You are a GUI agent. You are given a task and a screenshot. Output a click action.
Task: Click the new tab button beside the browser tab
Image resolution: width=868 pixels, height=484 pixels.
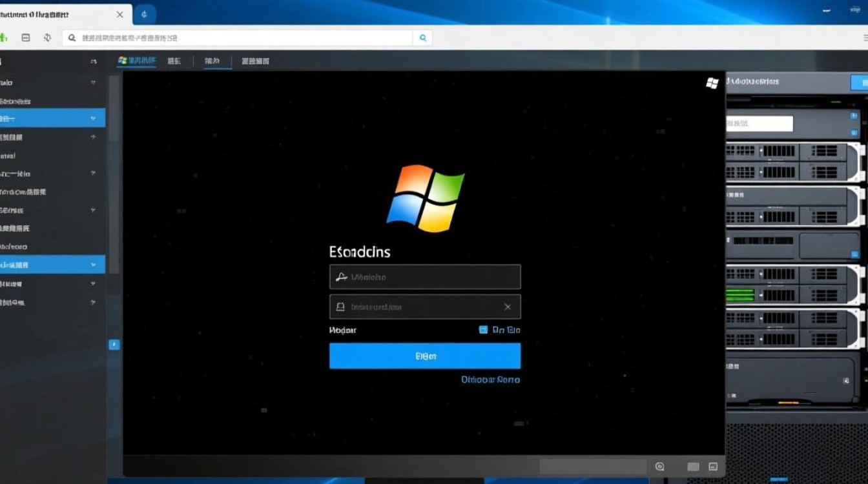144,14
